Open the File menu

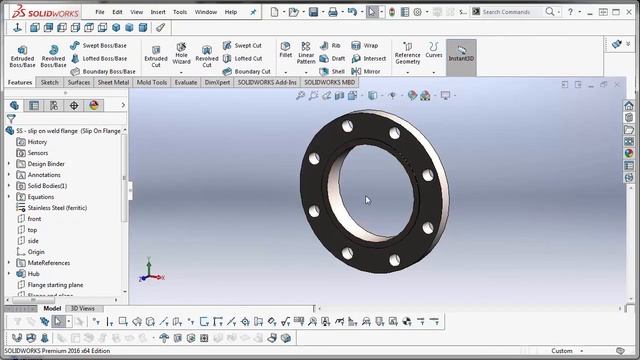tap(100, 12)
